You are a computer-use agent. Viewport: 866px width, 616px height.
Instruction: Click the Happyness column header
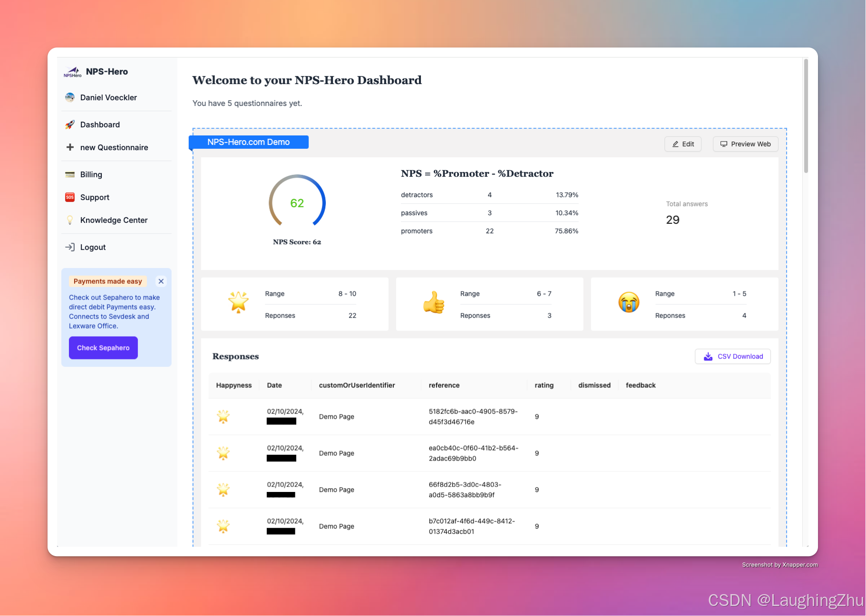234,385
